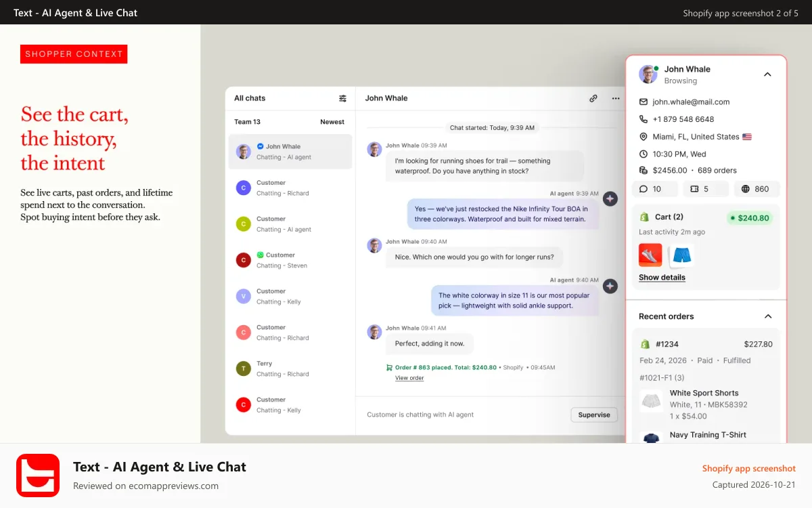Select the salmon Customer chat with Richard

click(290, 333)
